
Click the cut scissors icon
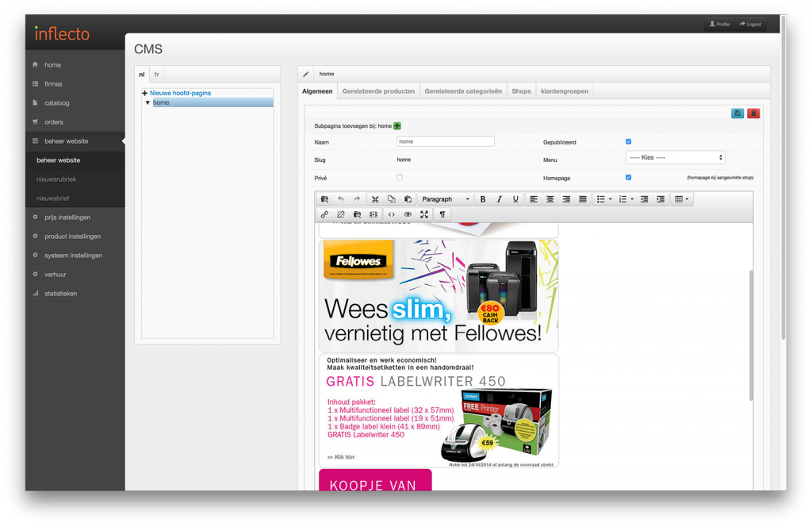click(375, 199)
